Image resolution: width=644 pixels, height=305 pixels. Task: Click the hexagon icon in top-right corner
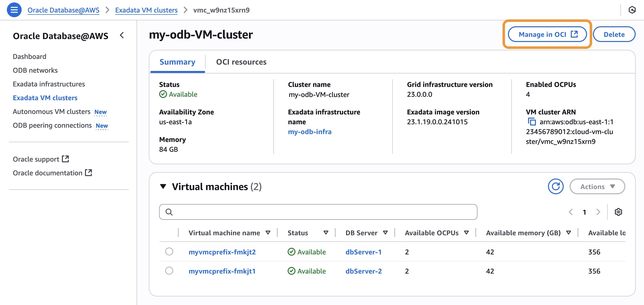(632, 10)
